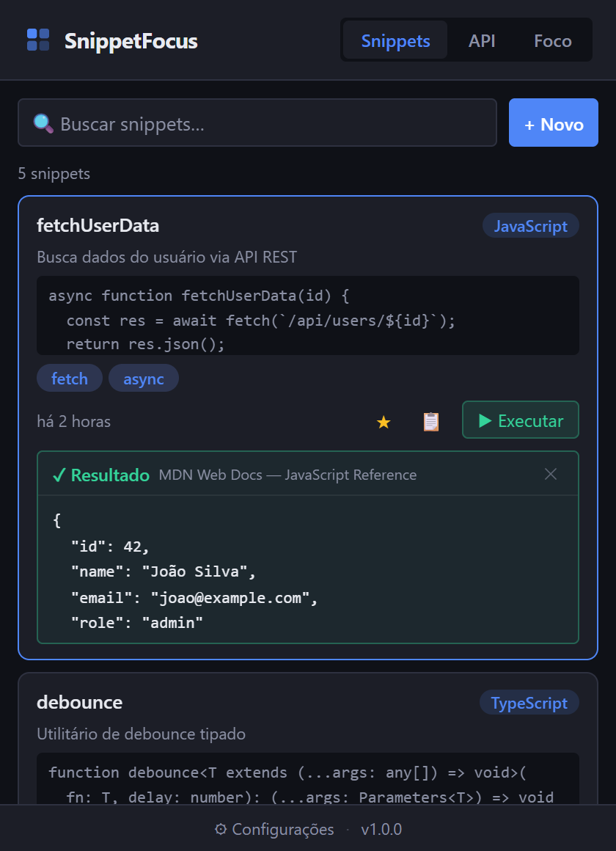Click the Buscar snippets search field
The width and height of the screenshot is (616, 851).
257,123
